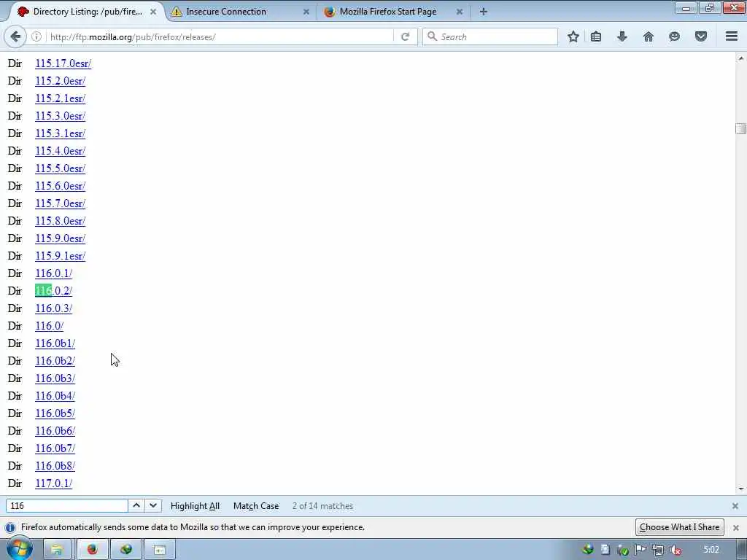747x560 pixels.
Task: Open the highlighted 116.0.2/ directory link
Action: coord(53,291)
